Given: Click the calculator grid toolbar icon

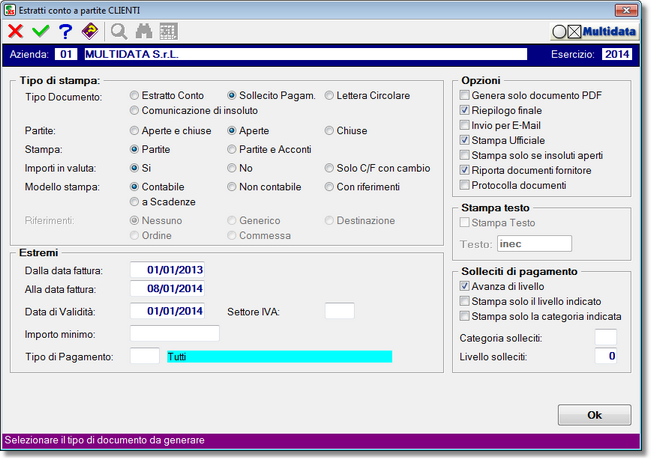Looking at the screenshot, I should 169,32.
